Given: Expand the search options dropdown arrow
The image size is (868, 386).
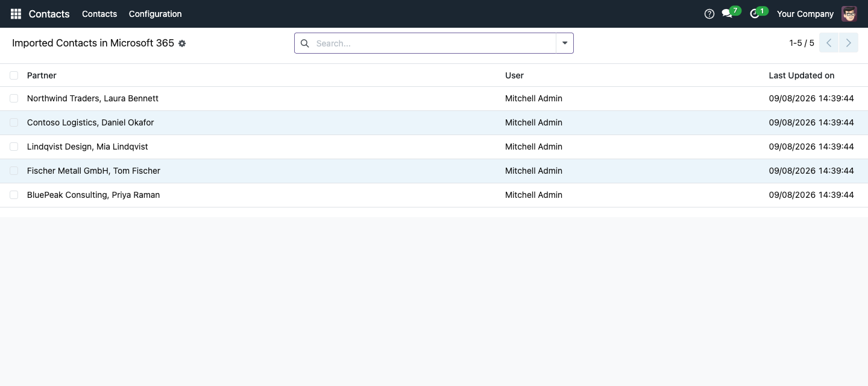Looking at the screenshot, I should [565, 43].
